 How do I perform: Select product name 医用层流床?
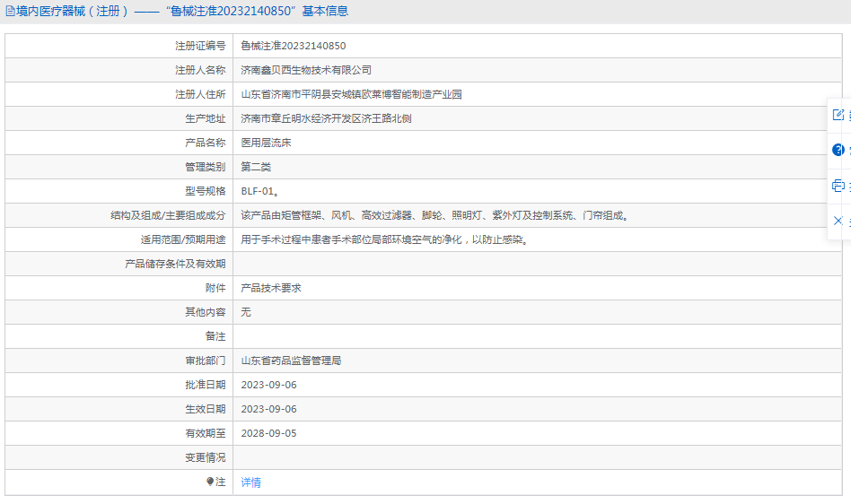click(266, 143)
